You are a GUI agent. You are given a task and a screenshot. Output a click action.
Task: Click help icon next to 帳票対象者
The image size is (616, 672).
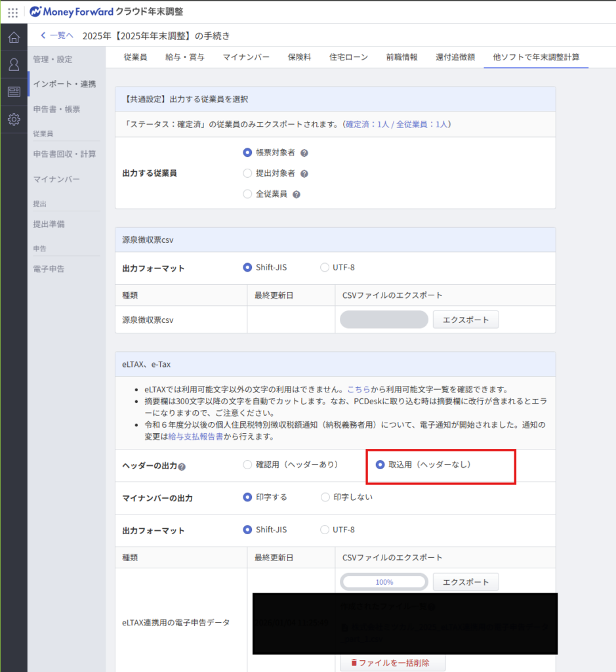pos(304,153)
